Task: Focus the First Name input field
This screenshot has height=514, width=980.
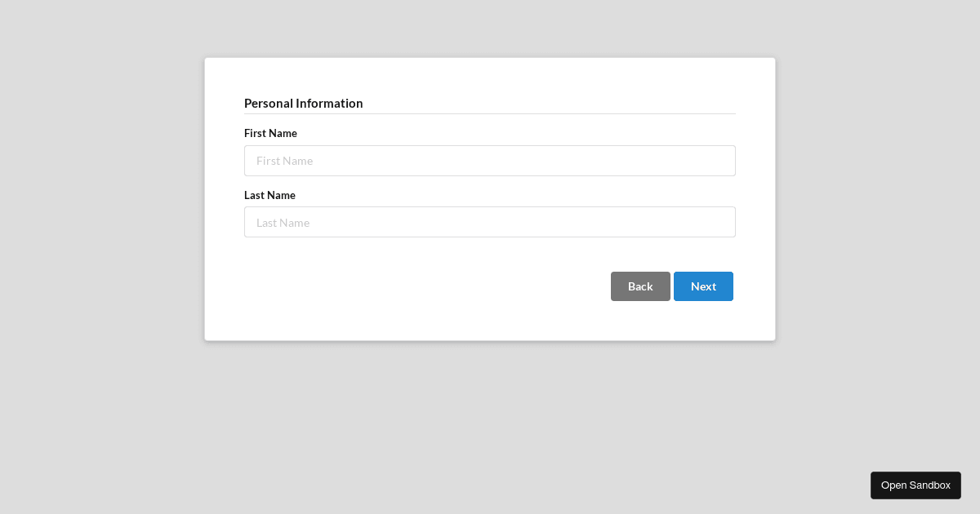Action: (x=490, y=161)
